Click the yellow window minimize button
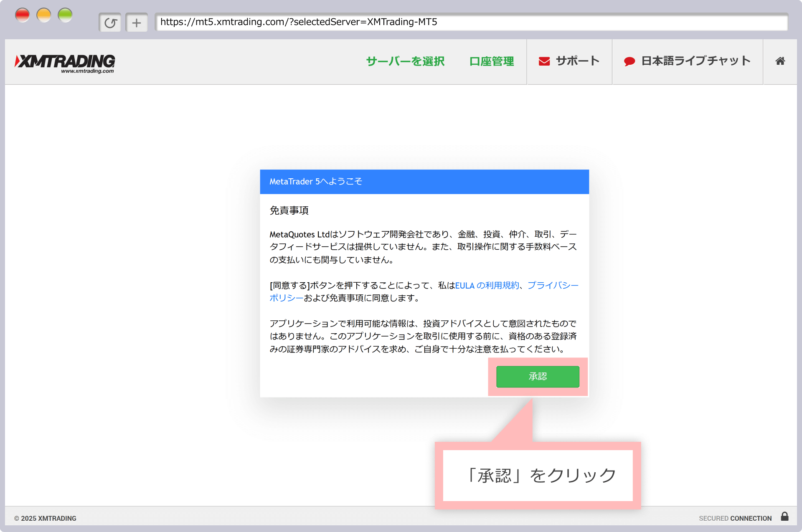This screenshot has width=802, height=532. pyautogui.click(x=44, y=15)
